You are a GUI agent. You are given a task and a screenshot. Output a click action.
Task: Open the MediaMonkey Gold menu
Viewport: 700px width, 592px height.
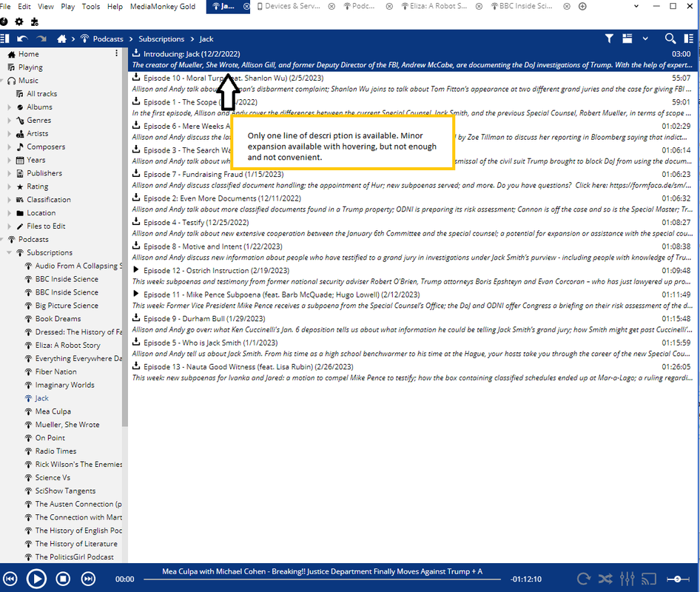(163, 6)
